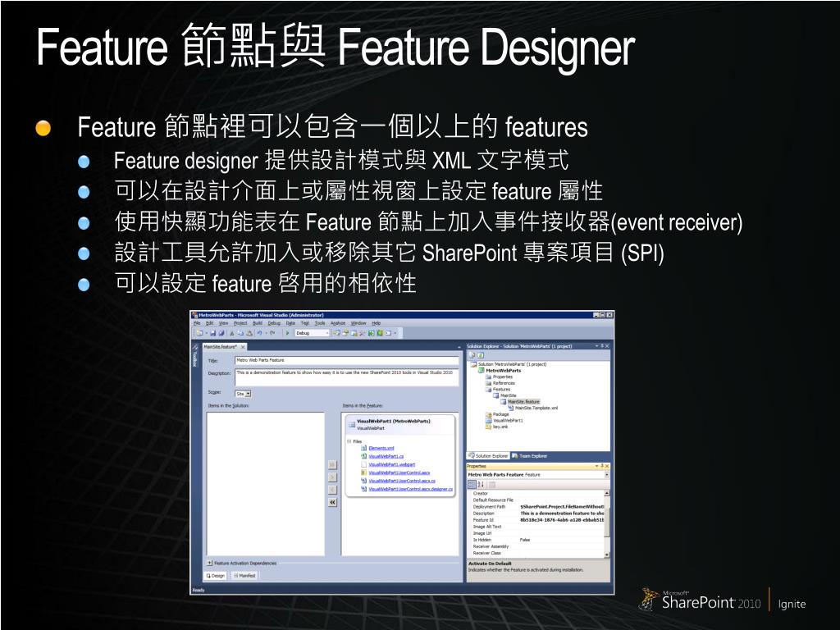Switch to the Team Explorer tab
840x630 pixels.
[529, 456]
